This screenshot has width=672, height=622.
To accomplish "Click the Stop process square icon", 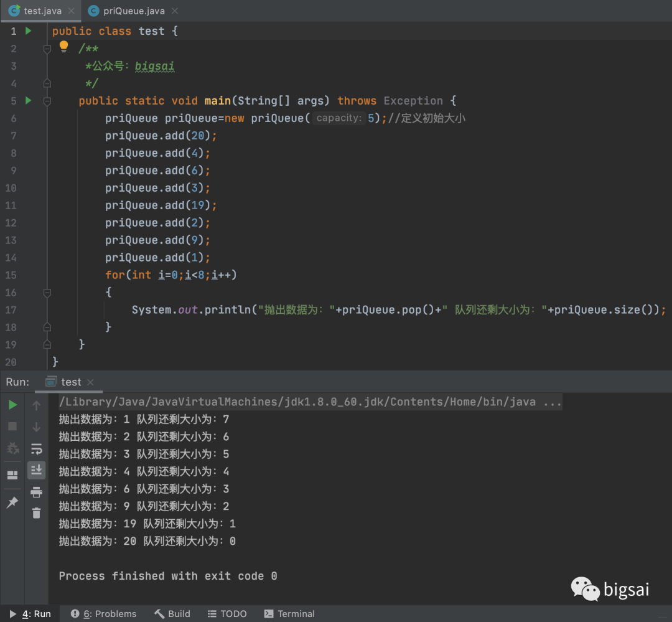I will point(12,426).
